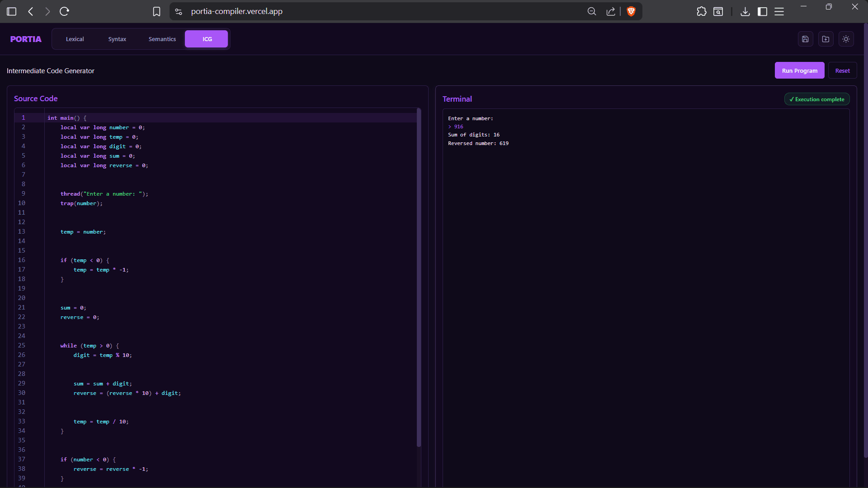Viewport: 868px width, 488px height.
Task: Run the program
Action: (x=799, y=70)
